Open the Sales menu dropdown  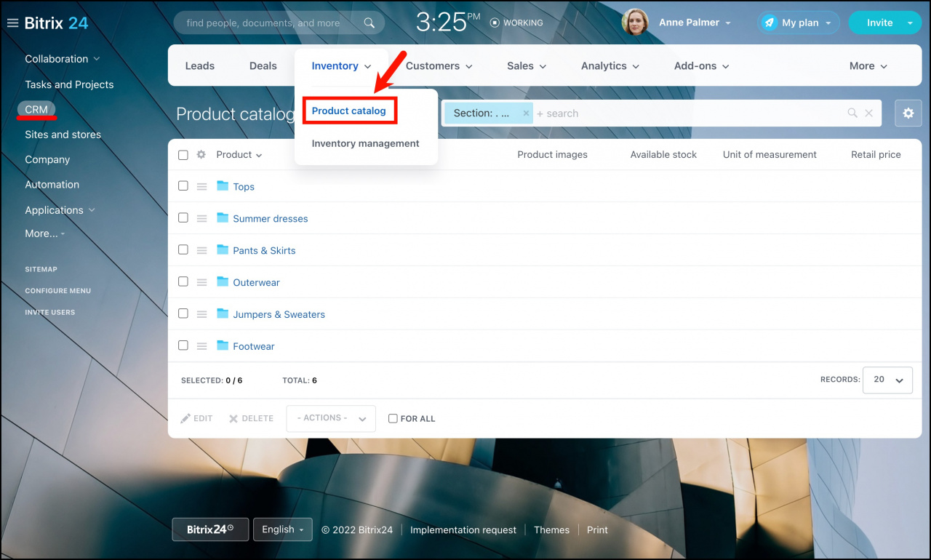pyautogui.click(x=527, y=66)
